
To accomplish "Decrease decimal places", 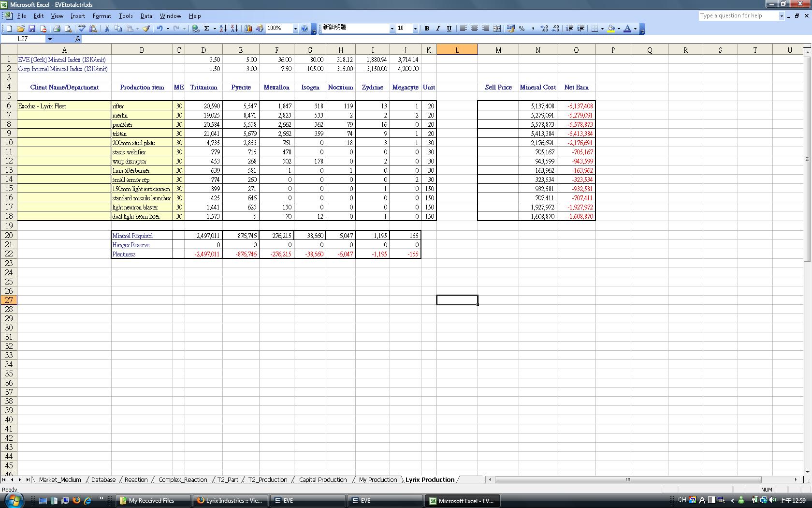I will (555, 29).
